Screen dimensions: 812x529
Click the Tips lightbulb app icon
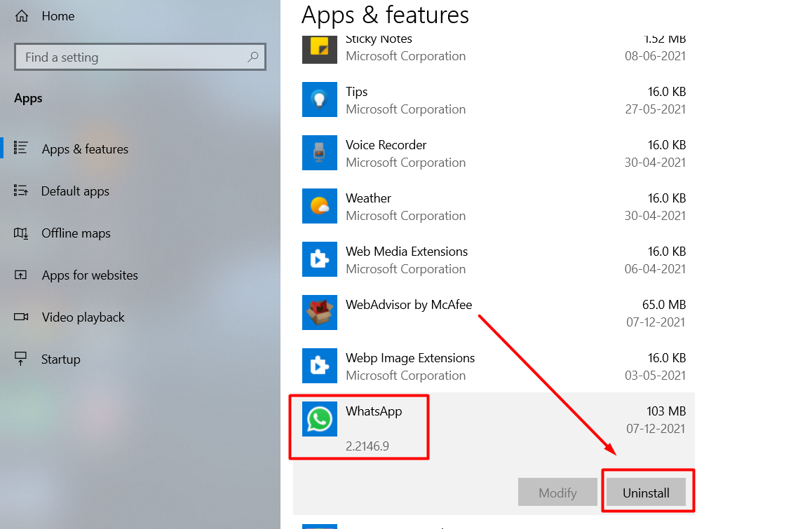pyautogui.click(x=320, y=99)
